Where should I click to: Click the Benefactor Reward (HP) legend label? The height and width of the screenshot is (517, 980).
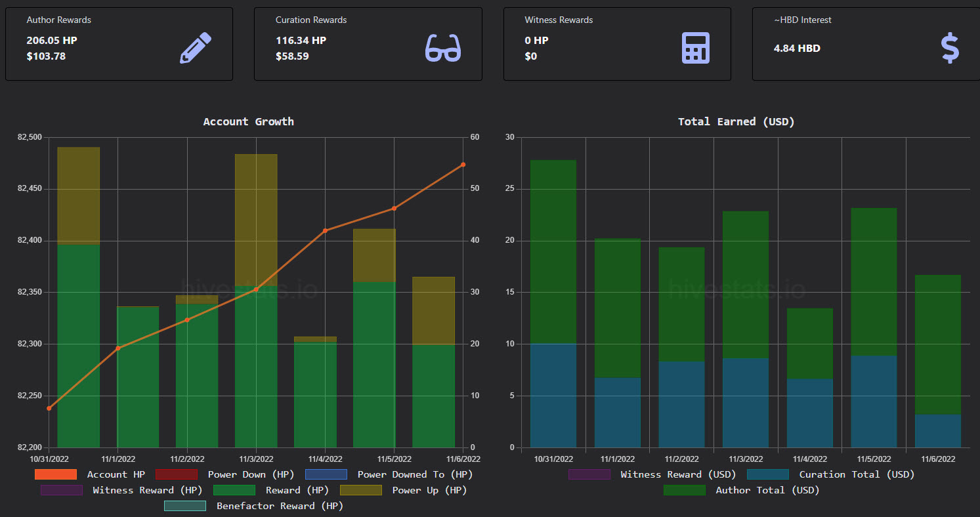coord(280,506)
